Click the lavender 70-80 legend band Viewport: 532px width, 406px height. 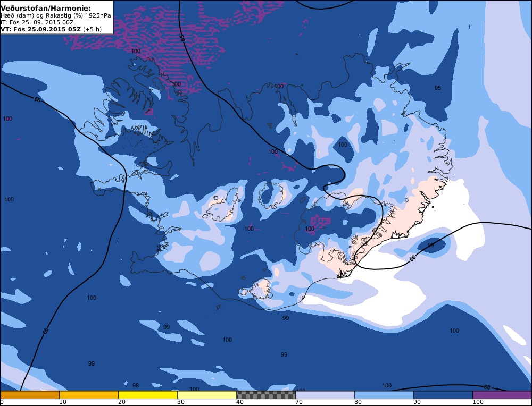325,395
